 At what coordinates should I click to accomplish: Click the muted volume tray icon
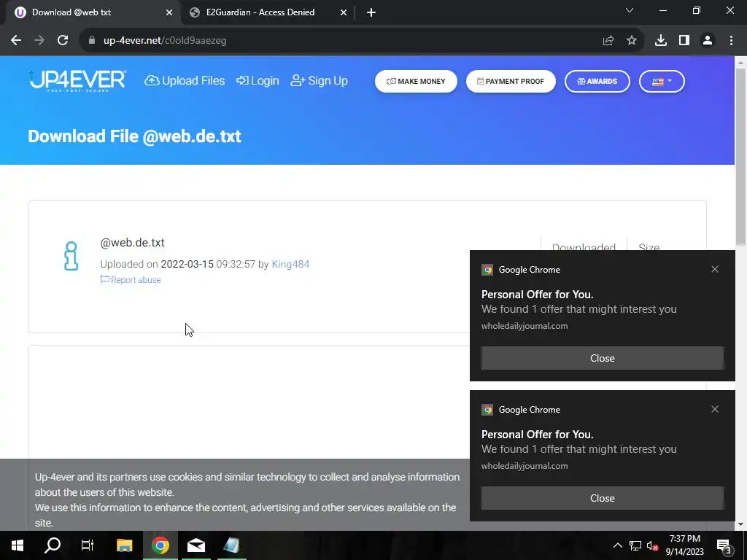[652, 546]
